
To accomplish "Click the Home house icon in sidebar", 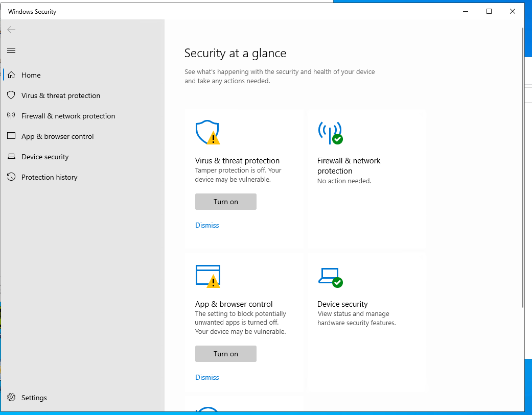I will click(11, 75).
